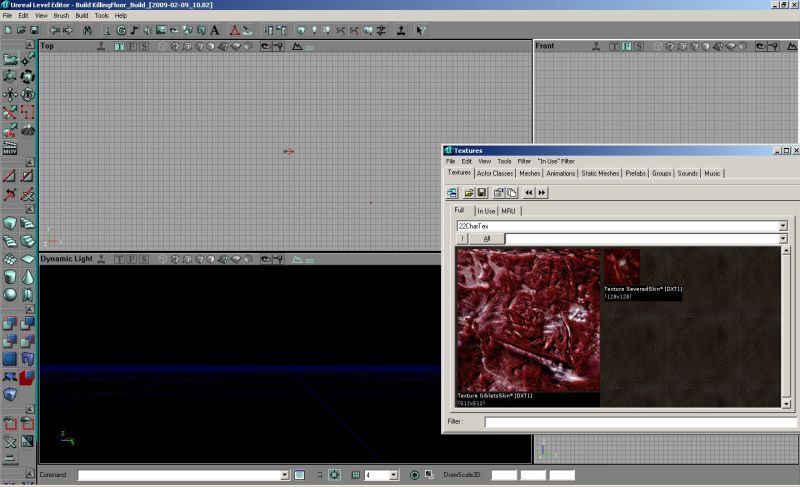
Task: Activate Camera Movement mode
Action: point(10,59)
